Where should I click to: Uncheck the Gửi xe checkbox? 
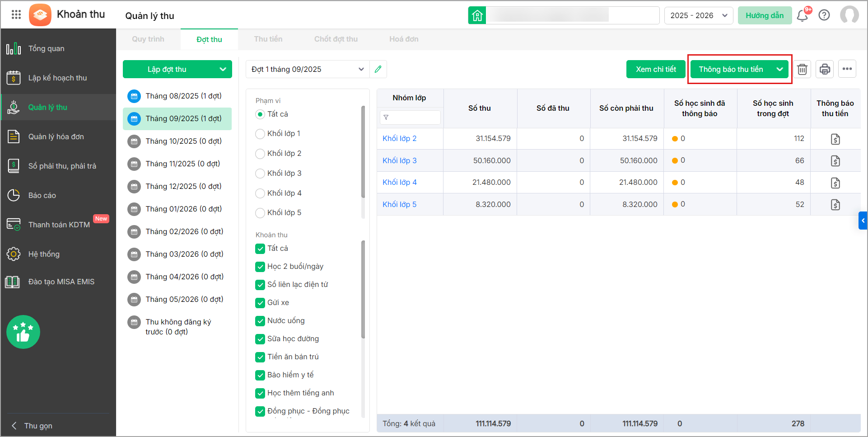pyautogui.click(x=260, y=303)
